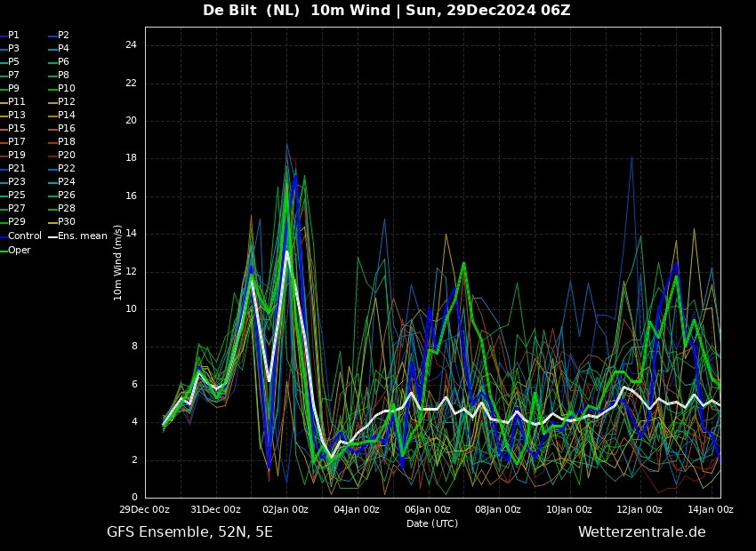
Task: Click the 08Jan 00z x-axis label
Action: tap(498, 509)
